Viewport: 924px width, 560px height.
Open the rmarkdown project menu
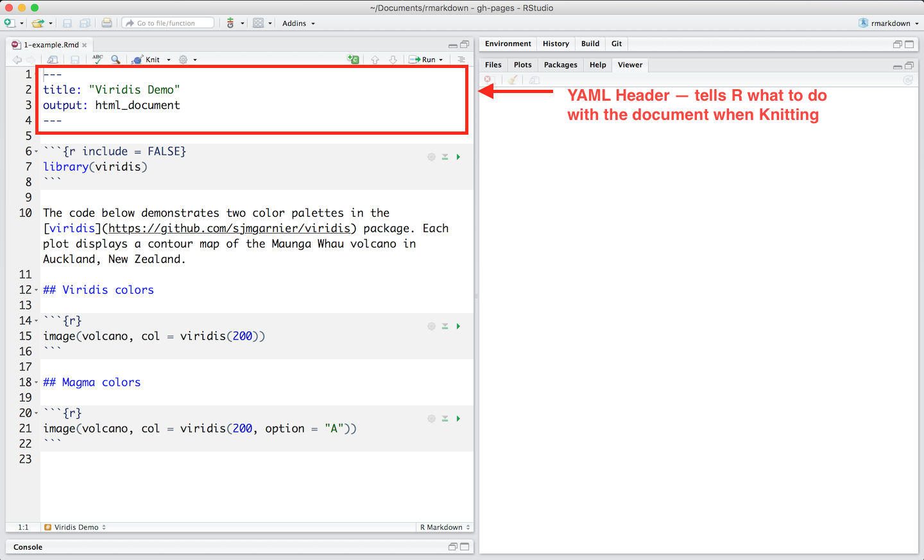pos(889,23)
